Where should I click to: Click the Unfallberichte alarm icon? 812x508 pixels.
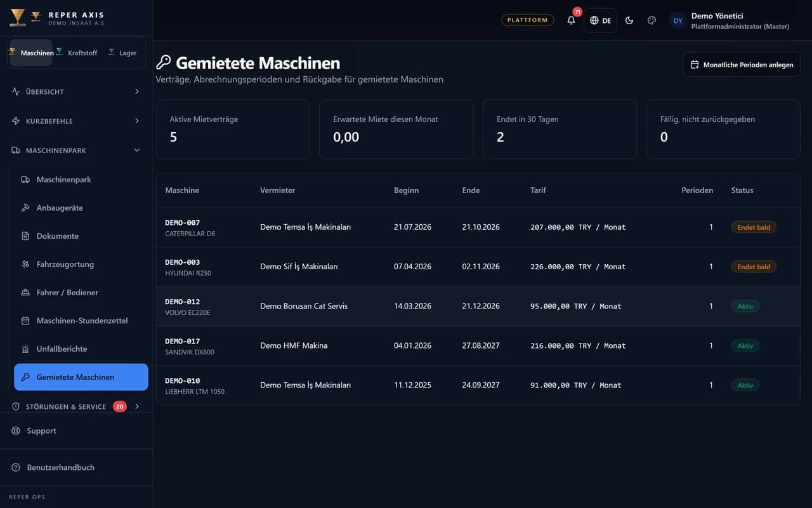coord(25,349)
